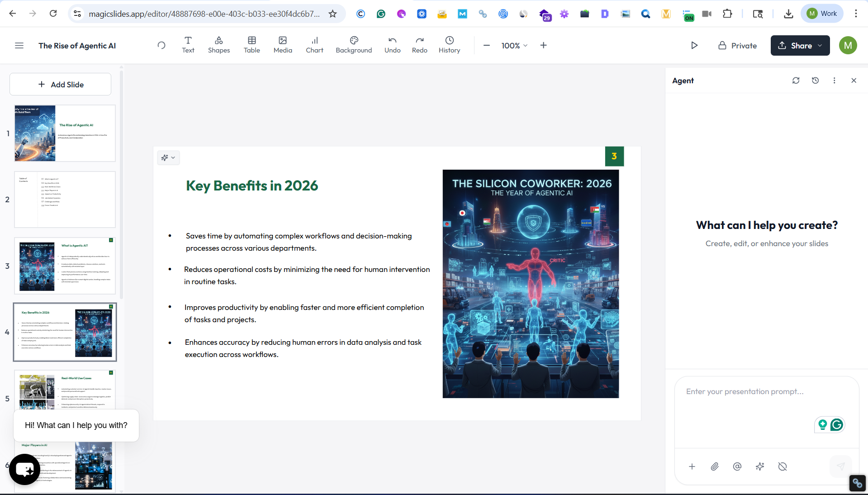Open the Media tool
The height and width of the screenshot is (495, 868).
[283, 45]
